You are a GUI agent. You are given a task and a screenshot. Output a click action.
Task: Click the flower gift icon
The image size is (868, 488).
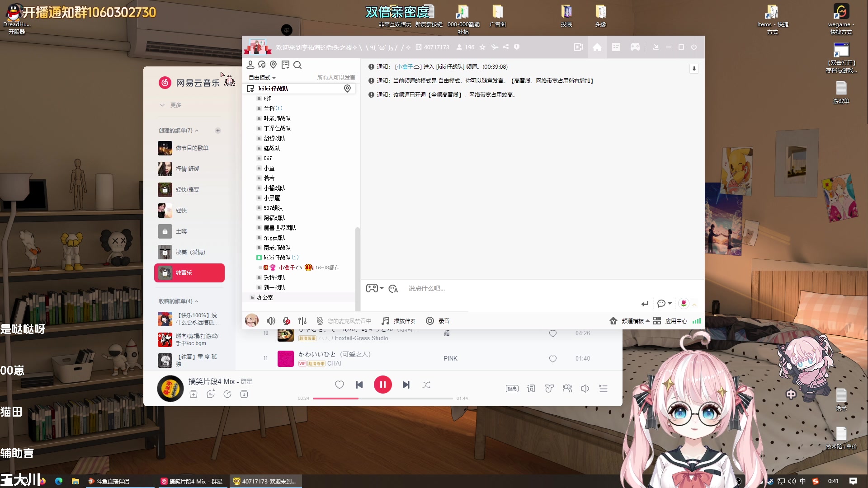coord(684,303)
